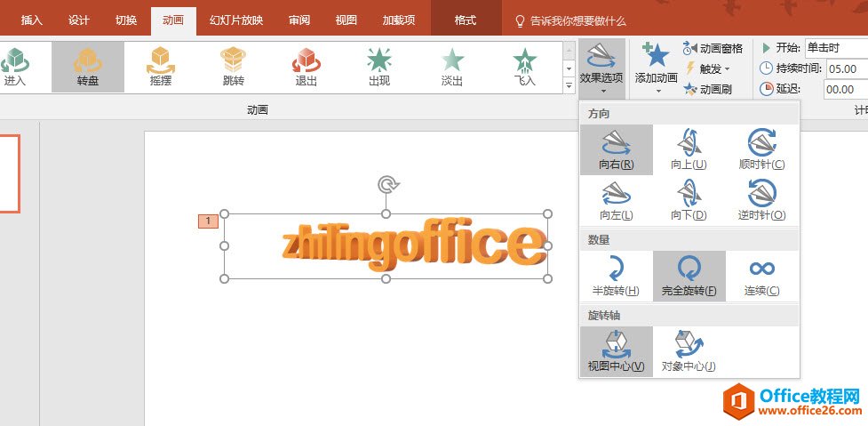Click the top-left resize handle of text box
This screenshot has height=426, width=868.
224,213
